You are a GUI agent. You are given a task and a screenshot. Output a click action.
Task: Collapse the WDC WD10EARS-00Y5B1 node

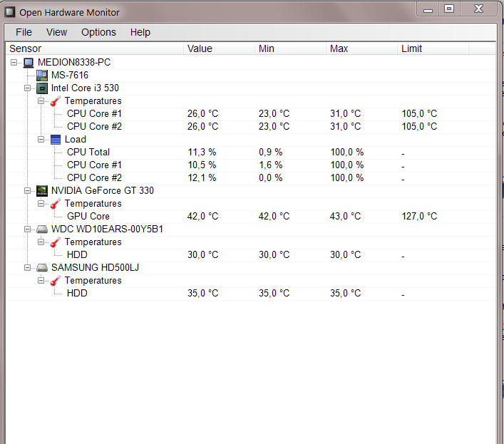(x=28, y=229)
